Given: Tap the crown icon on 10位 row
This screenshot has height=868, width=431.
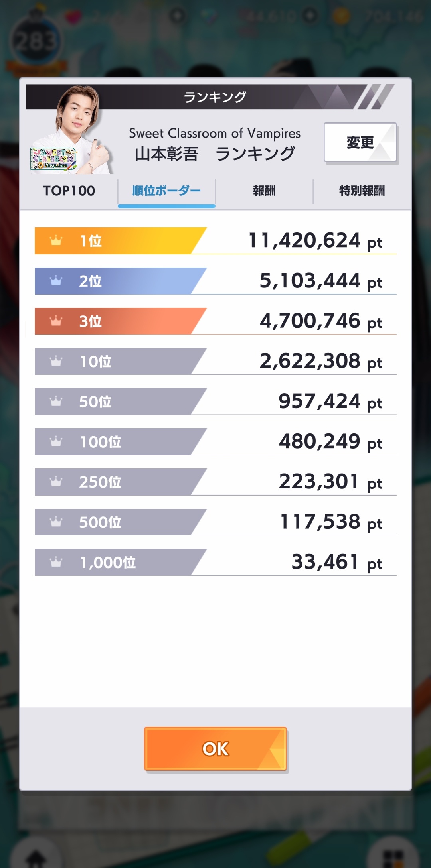Looking at the screenshot, I should (x=56, y=361).
